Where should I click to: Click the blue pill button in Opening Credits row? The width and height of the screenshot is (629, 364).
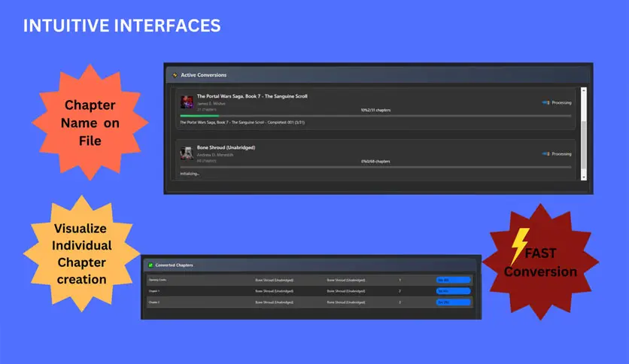pyautogui.click(x=453, y=280)
